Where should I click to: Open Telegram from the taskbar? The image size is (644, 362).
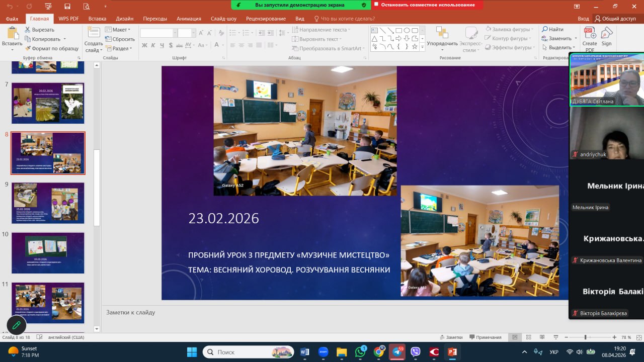click(x=397, y=351)
